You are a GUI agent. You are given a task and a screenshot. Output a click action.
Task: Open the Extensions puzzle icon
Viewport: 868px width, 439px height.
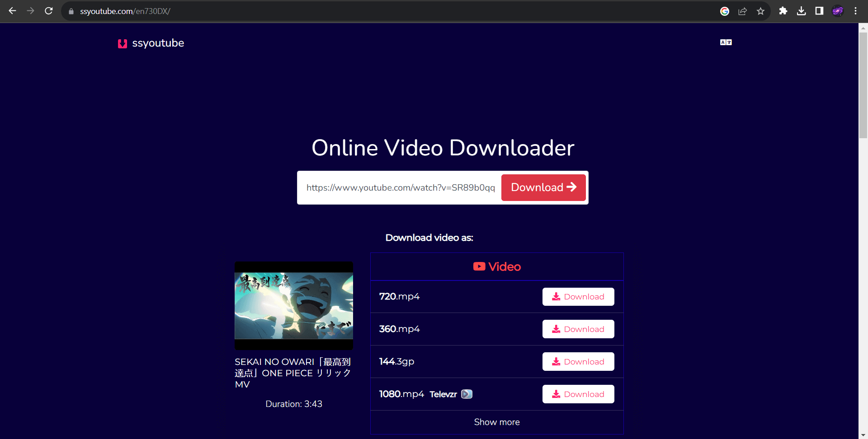click(x=783, y=11)
